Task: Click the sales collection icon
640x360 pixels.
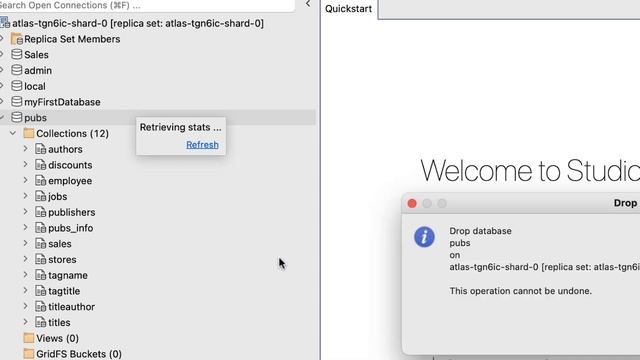Action: (40, 244)
